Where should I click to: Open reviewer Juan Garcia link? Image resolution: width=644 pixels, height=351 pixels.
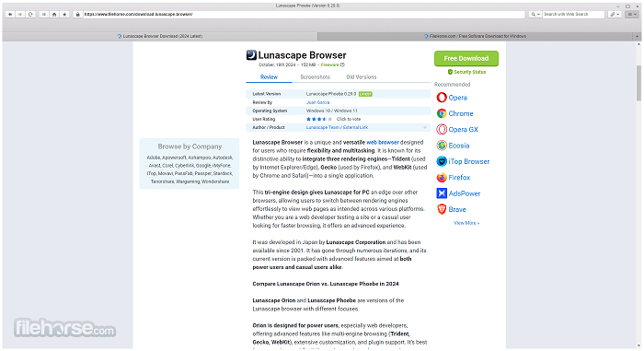pyautogui.click(x=318, y=102)
